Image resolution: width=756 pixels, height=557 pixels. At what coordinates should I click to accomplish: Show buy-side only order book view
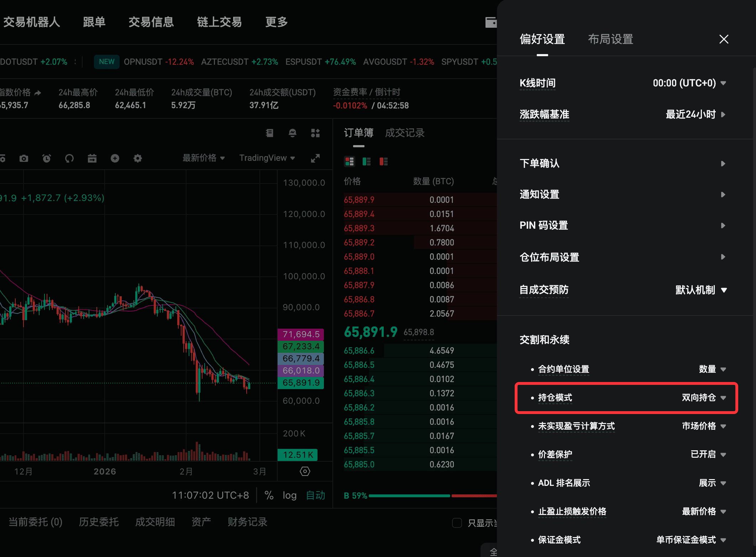tap(366, 161)
